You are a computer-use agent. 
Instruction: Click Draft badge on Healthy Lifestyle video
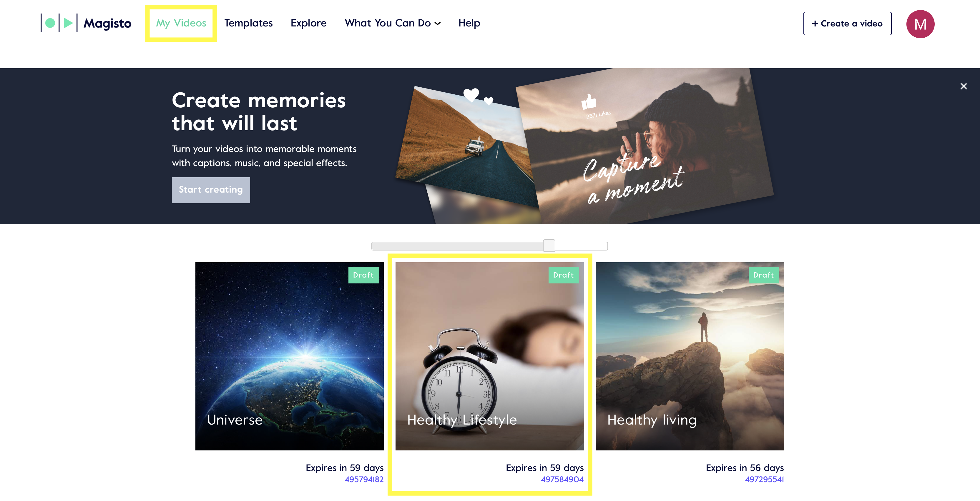point(563,275)
